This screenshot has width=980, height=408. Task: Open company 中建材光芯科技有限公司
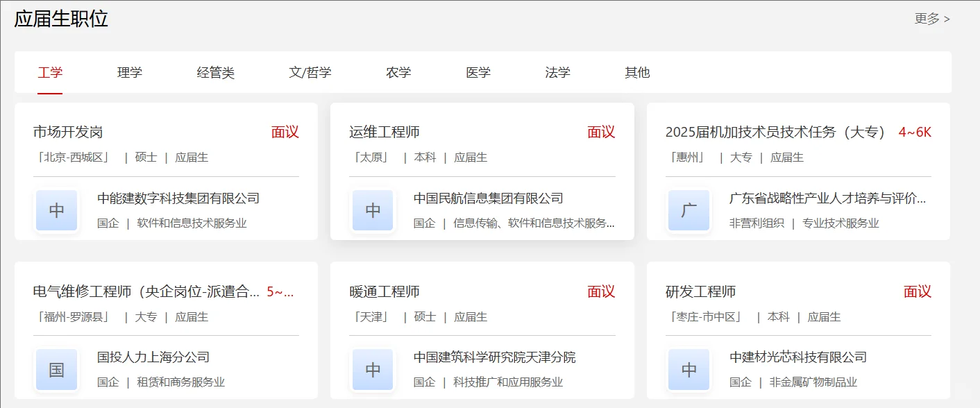click(x=798, y=357)
